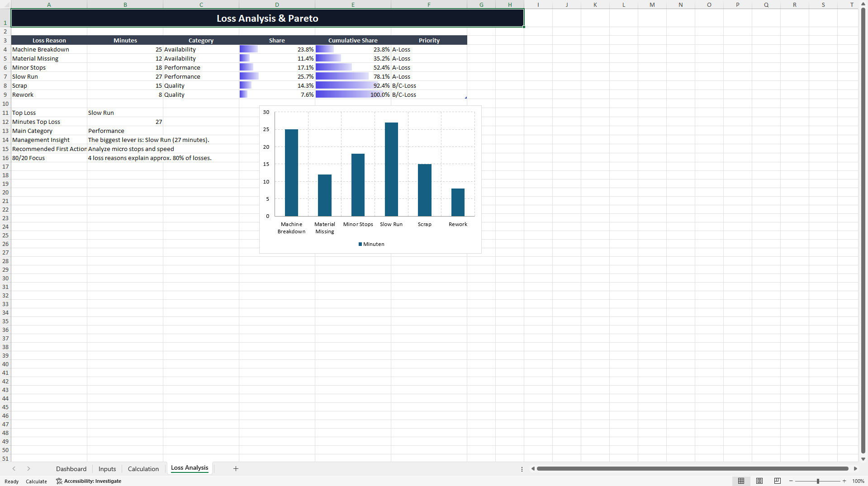Screen dimensions: 868x486
Task: Click the scroll right arrow
Action: 855,469
